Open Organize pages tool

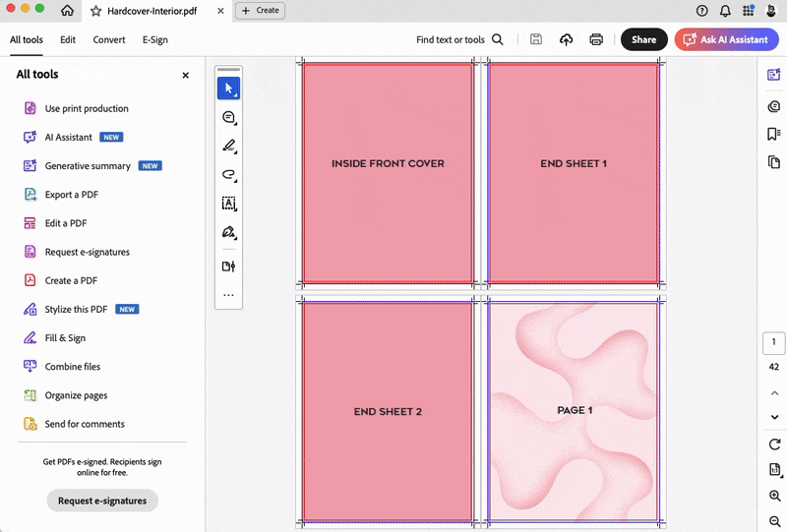66,395
